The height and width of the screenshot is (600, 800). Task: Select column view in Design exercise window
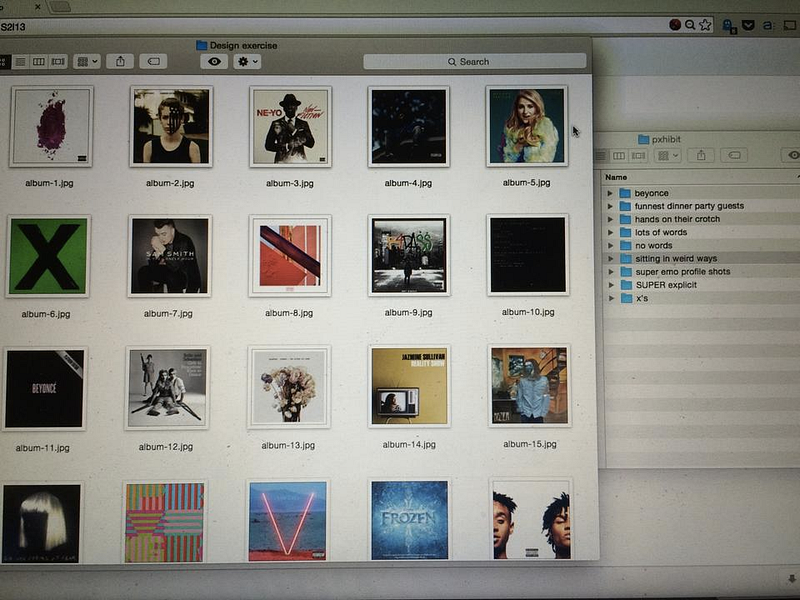tap(39, 62)
